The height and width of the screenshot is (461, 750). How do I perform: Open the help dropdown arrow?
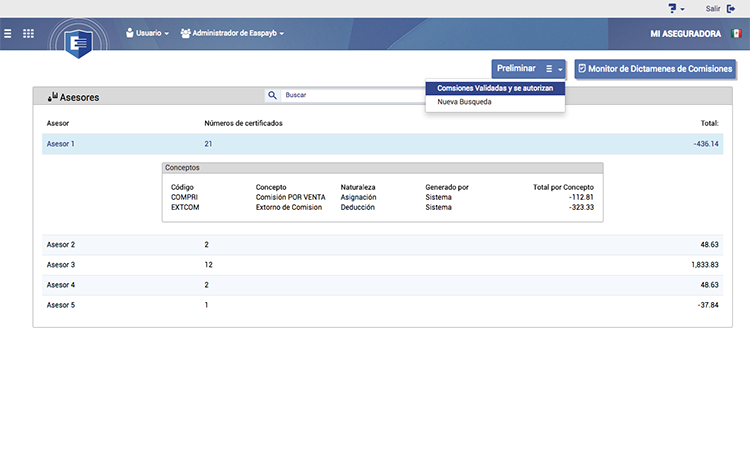click(x=683, y=9)
